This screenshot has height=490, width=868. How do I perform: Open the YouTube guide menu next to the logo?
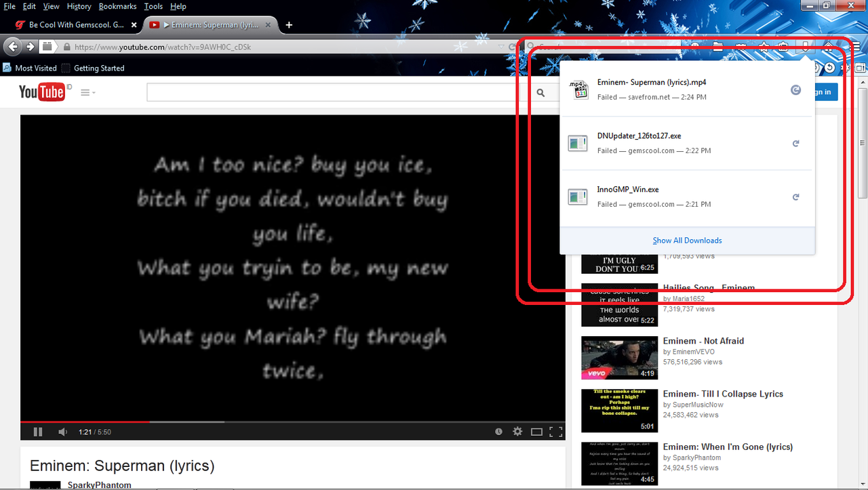pyautogui.click(x=87, y=93)
